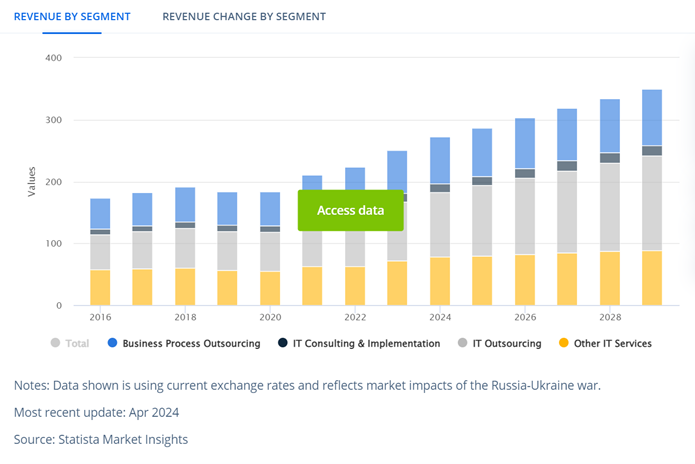
Task: Click the 2018 yellow bar segment
Action: point(185,286)
